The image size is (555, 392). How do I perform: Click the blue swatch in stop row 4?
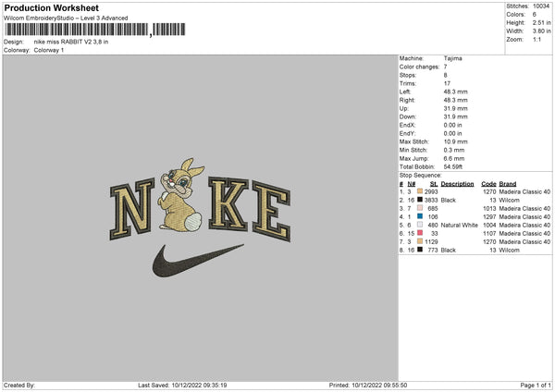pyautogui.click(x=420, y=216)
